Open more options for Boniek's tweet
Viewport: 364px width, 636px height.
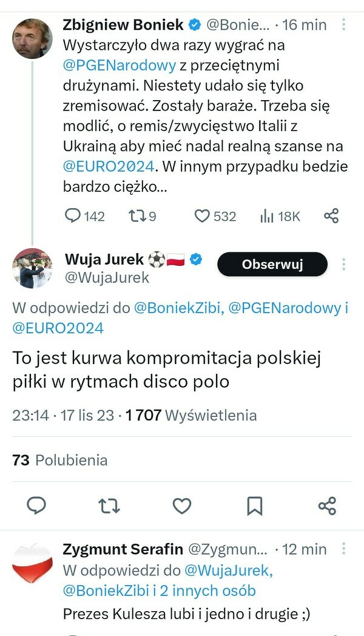[x=344, y=25]
